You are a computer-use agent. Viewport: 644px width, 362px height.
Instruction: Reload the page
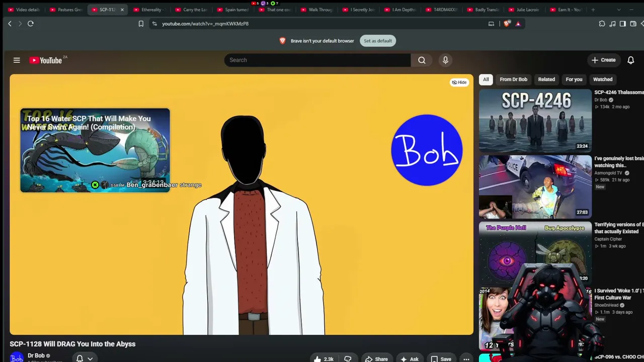(x=31, y=24)
